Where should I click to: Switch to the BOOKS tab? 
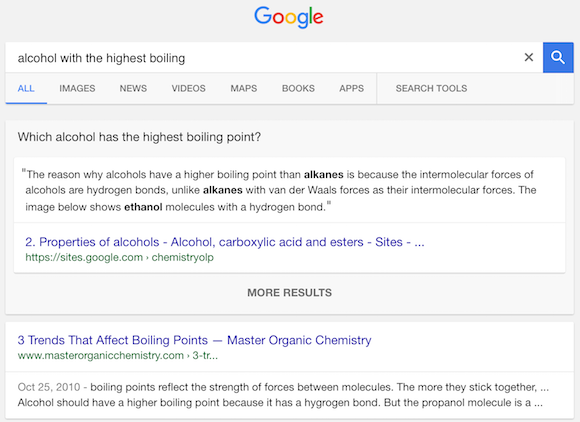coord(299,88)
